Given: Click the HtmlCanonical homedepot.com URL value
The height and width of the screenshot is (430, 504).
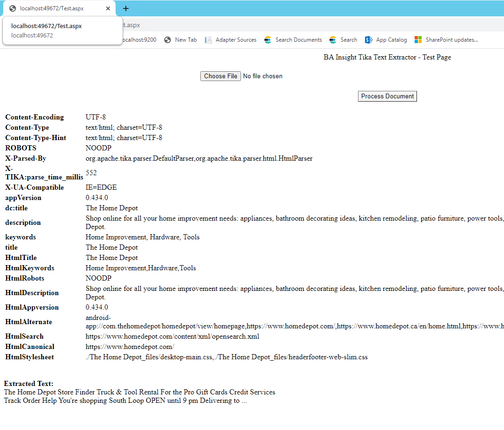Looking at the screenshot, I should 130,347.
